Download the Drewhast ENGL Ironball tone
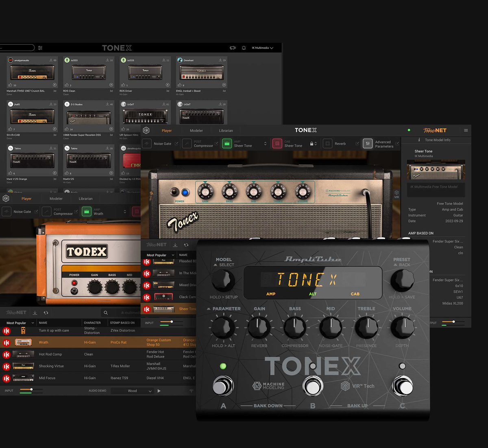 (220, 60)
